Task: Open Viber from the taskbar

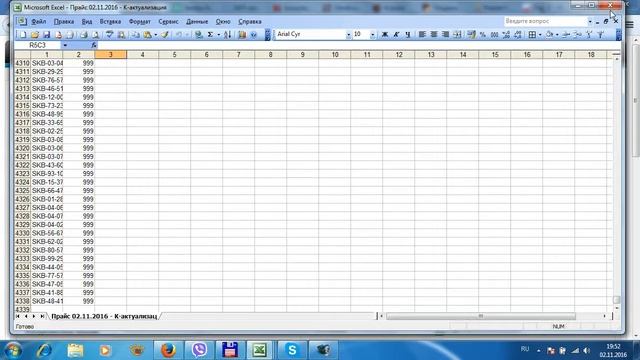Action: (199, 350)
